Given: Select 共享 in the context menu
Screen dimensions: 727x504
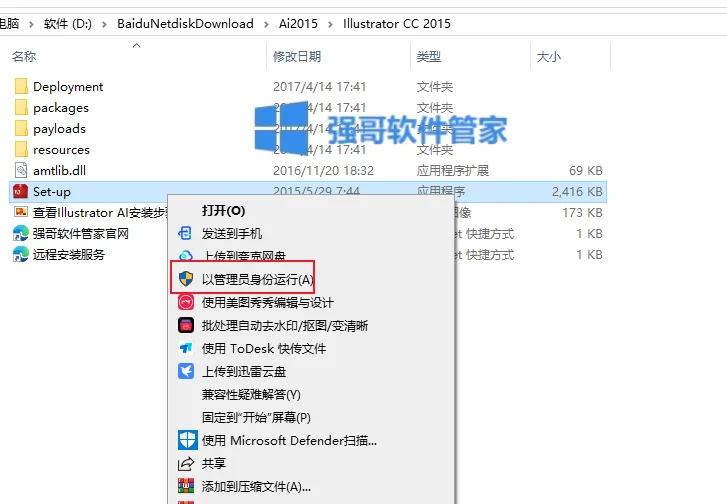Looking at the screenshot, I should [214, 464].
